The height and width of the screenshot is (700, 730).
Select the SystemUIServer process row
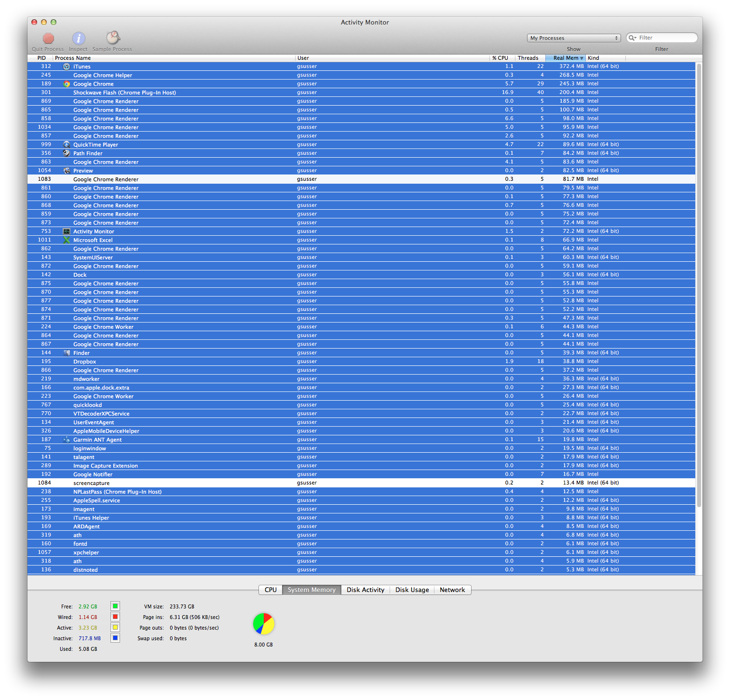tap(361, 257)
